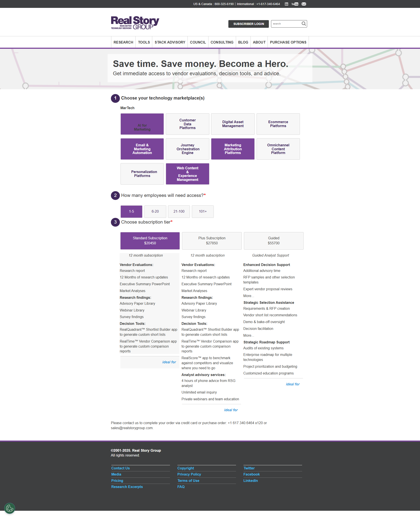Open Copyright footer link
This screenshot has width=420, height=516.
click(x=185, y=468)
